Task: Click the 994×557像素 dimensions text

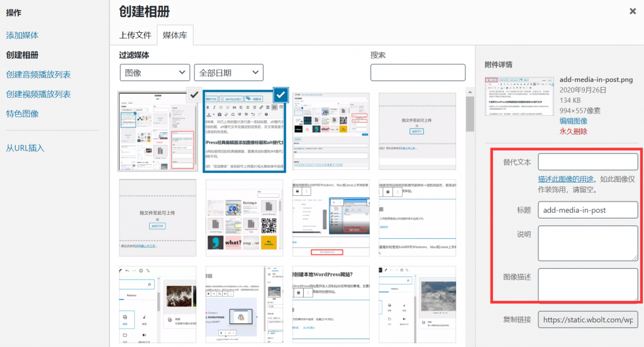Action: point(580,111)
